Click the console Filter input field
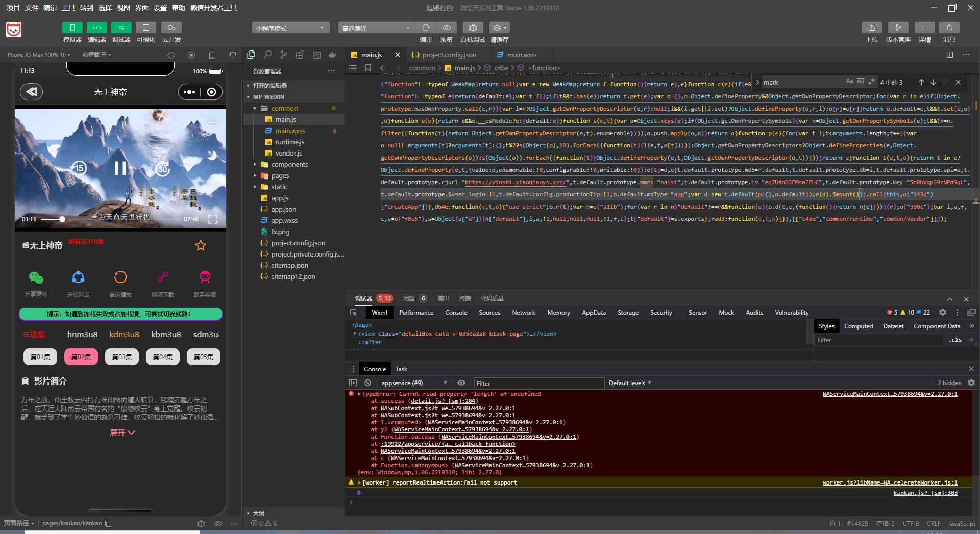980x534 pixels. click(538, 383)
